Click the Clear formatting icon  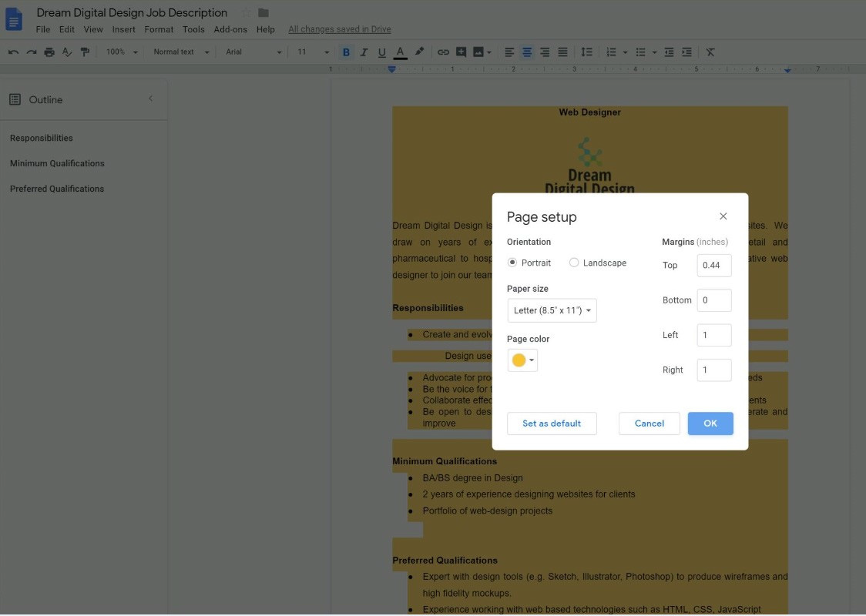[710, 52]
